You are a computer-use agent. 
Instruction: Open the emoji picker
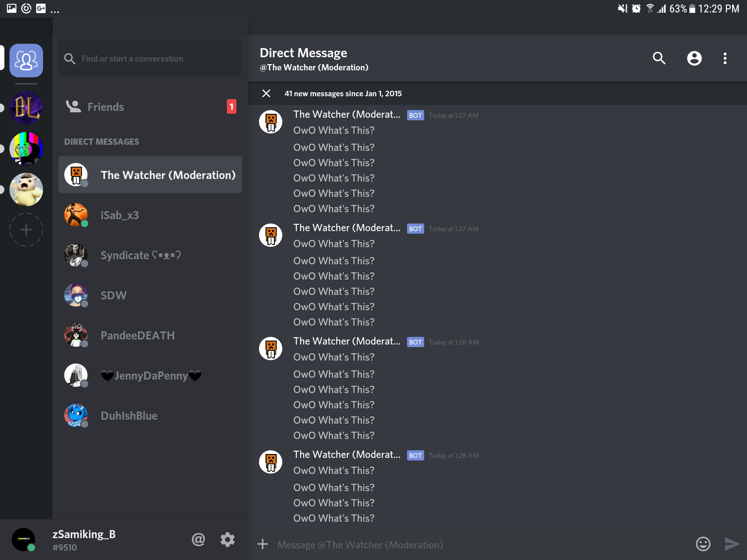tap(703, 544)
